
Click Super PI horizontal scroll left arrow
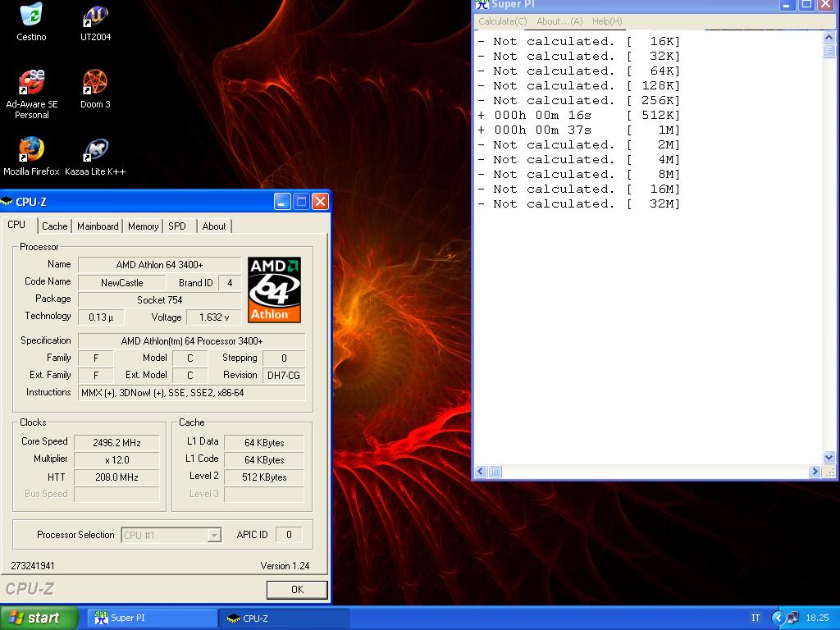[x=480, y=472]
